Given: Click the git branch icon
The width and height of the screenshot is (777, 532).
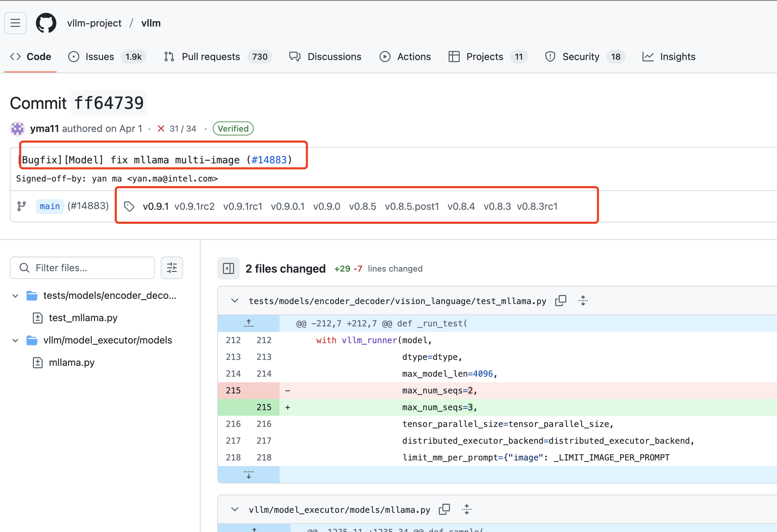Looking at the screenshot, I should pos(22,206).
